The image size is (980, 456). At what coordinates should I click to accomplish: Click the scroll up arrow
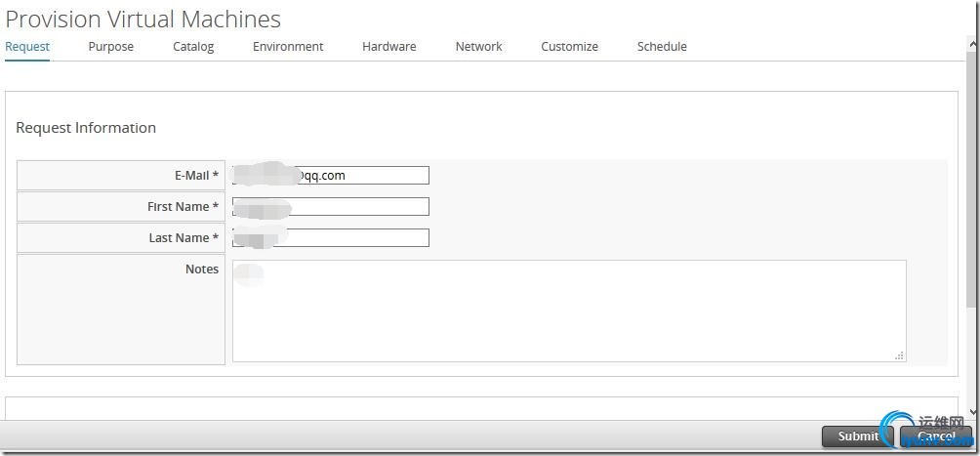973,46
